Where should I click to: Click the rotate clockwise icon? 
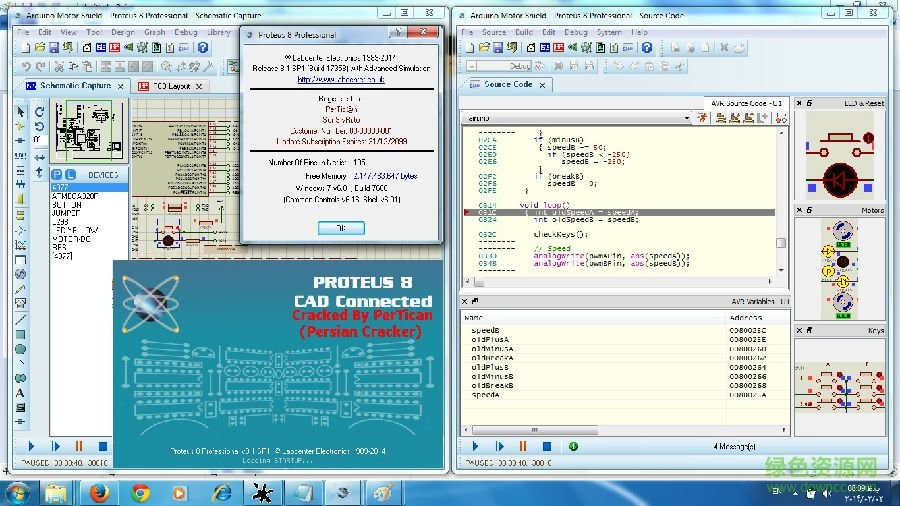40,112
